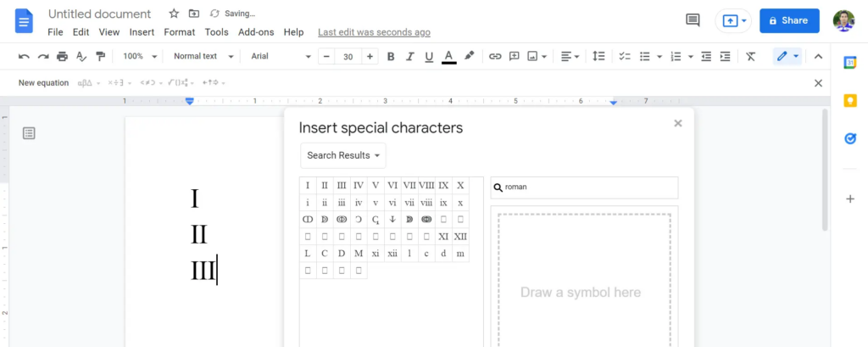Open line and paragraph spacing
The width and height of the screenshot is (868, 347).
click(598, 56)
